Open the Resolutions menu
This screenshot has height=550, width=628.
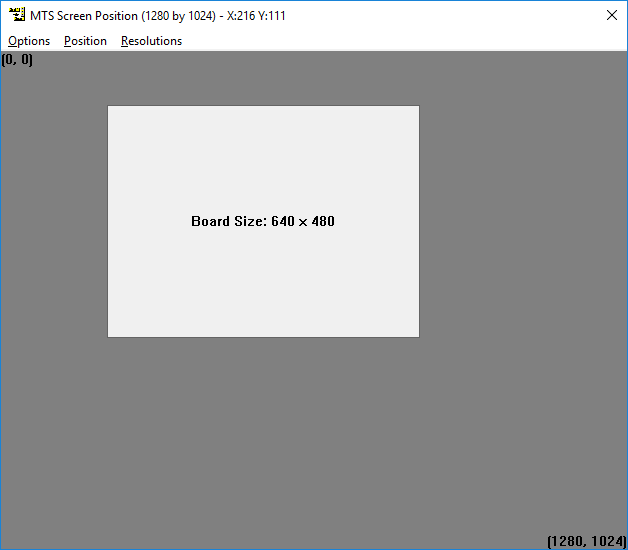151,41
